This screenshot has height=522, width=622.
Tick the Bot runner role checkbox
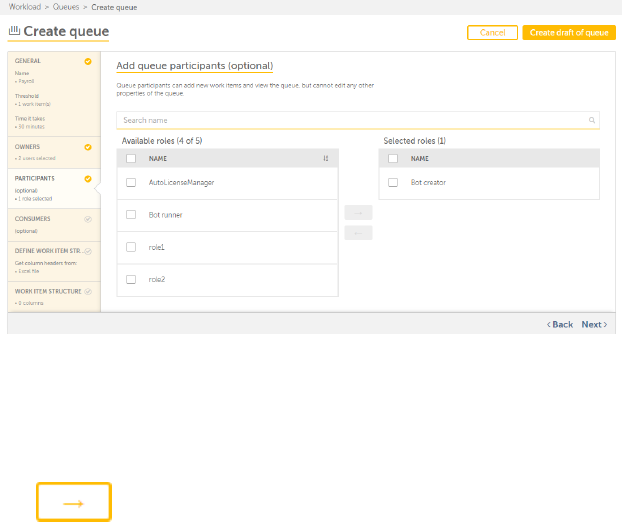pos(131,215)
